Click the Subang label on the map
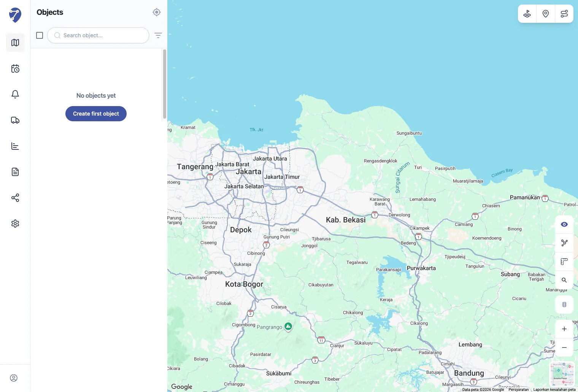 point(510,274)
